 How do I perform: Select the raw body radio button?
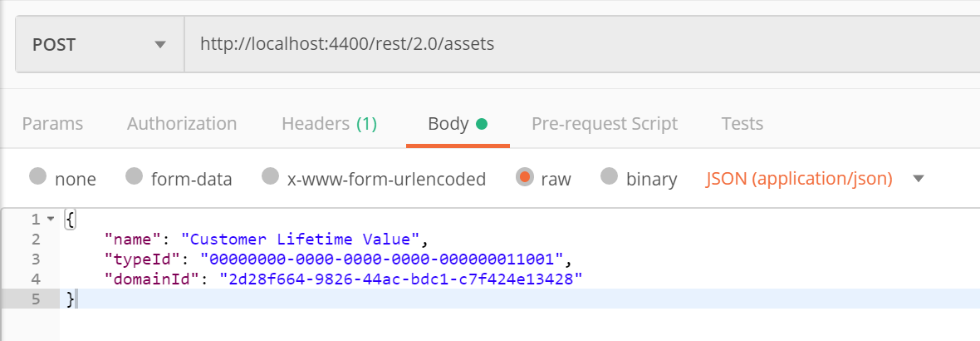pyautogui.click(x=524, y=177)
